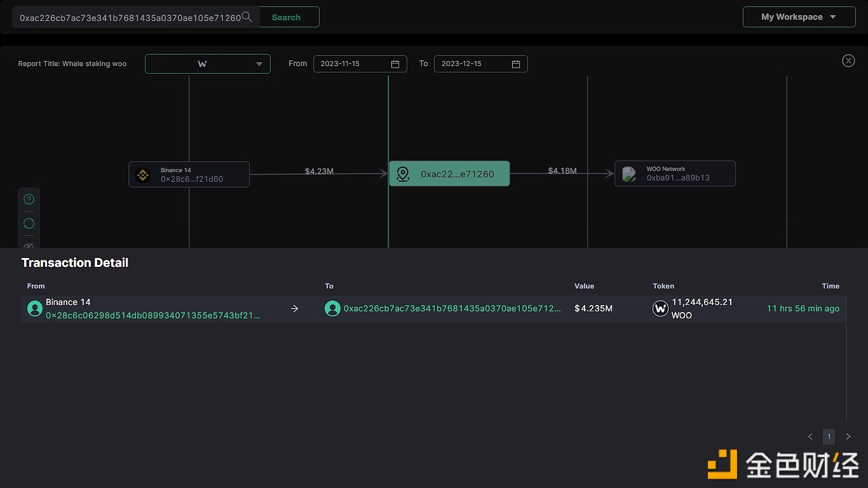Image resolution: width=868 pixels, height=488 pixels.
Task: Go to previous page of transactions
Action: click(x=810, y=437)
